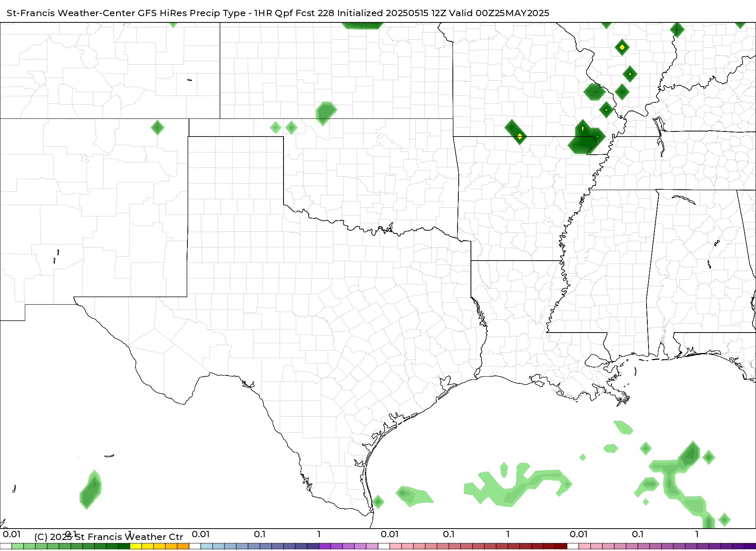The width and height of the screenshot is (756, 551).
Task: Select the darkest green legend swatch
Action: 124,547
